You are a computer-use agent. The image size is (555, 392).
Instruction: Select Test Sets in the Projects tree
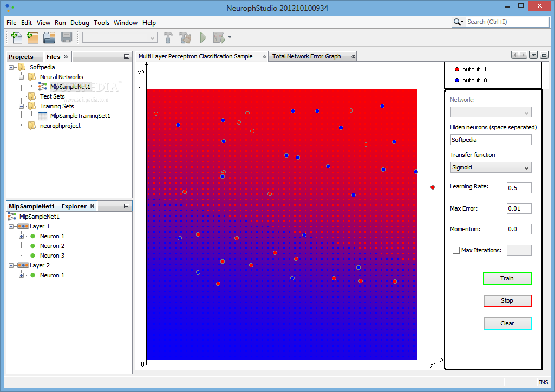click(x=53, y=96)
